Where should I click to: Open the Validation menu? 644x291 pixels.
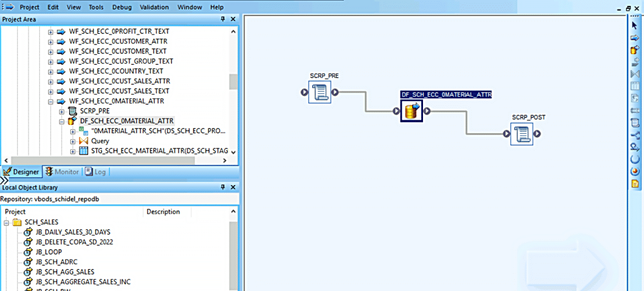[x=154, y=7]
